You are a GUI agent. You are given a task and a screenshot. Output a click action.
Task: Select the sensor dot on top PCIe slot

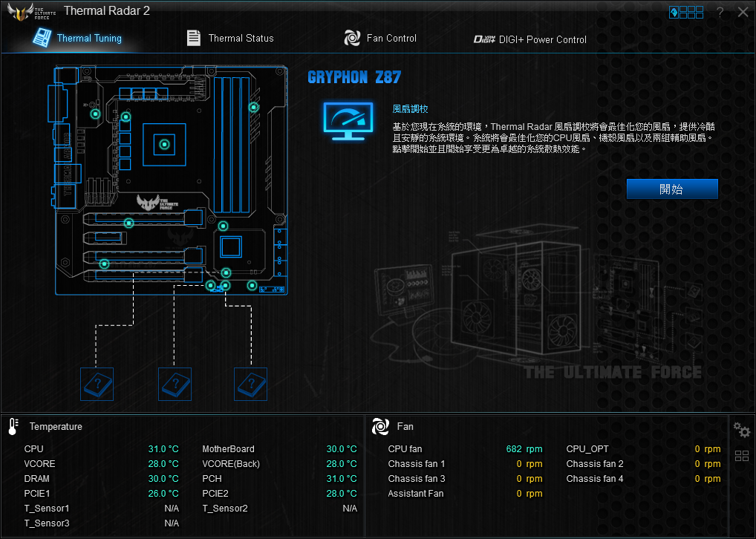[128, 222]
